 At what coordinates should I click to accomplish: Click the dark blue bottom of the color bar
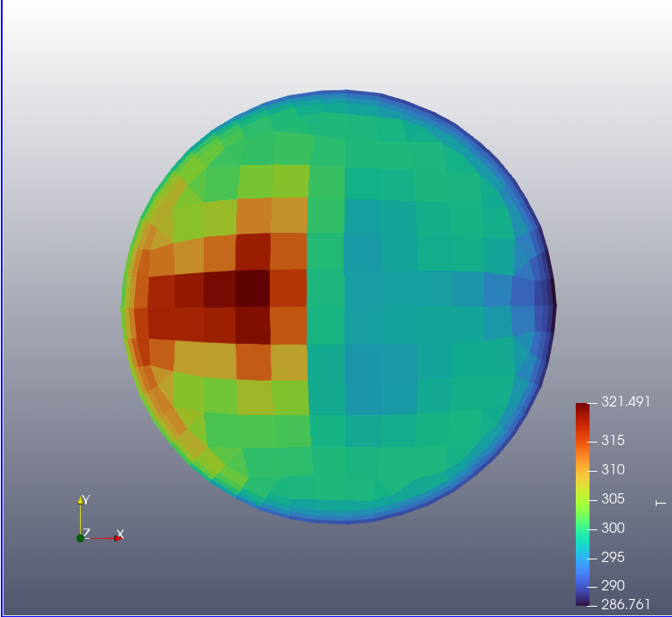pyautogui.click(x=583, y=601)
